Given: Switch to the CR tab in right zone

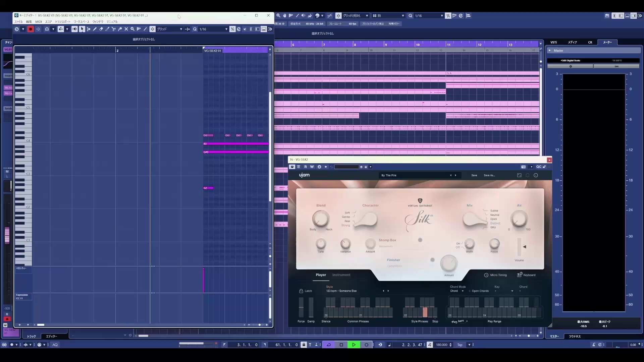Looking at the screenshot, I should tap(590, 42).
